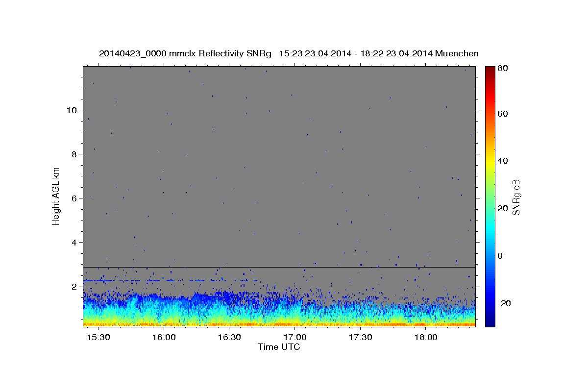
Task: Click the height tick label 2
Action: 74,287
